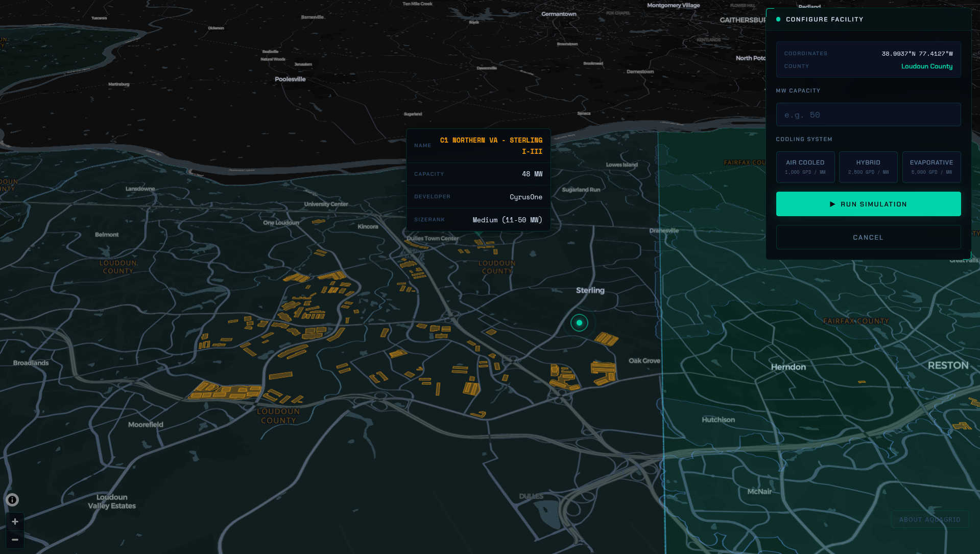Zoom out with the minus button
Image resolution: width=980 pixels, height=554 pixels.
tap(15, 540)
